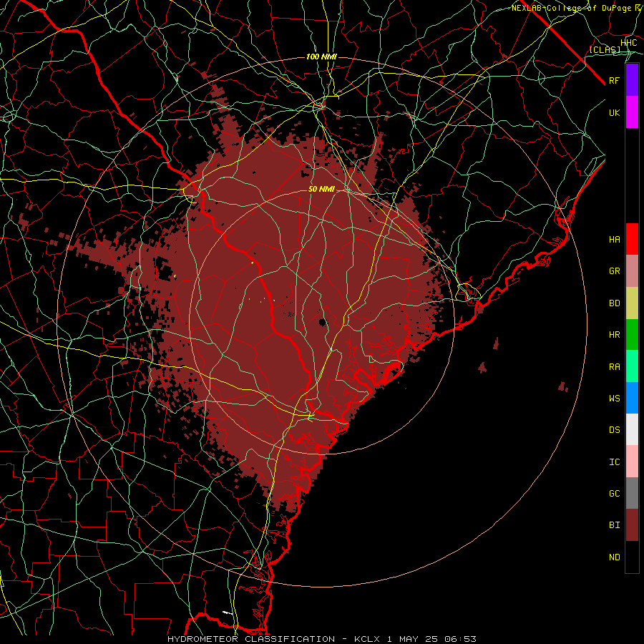The height and width of the screenshot is (644, 644).
Task: Click the HR green legend swatch
Action: coord(632,335)
